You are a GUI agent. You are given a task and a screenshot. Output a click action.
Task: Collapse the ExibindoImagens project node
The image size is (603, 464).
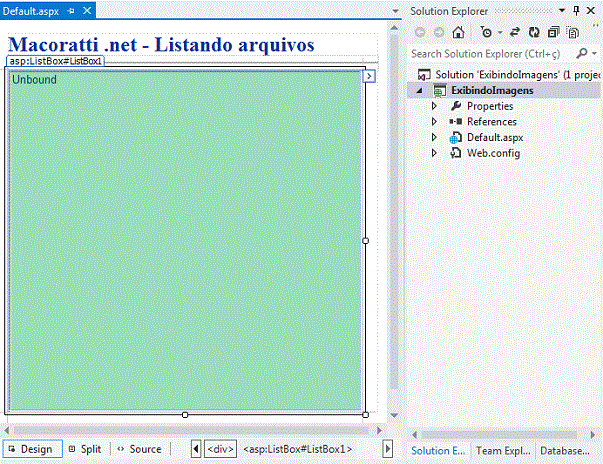click(420, 90)
